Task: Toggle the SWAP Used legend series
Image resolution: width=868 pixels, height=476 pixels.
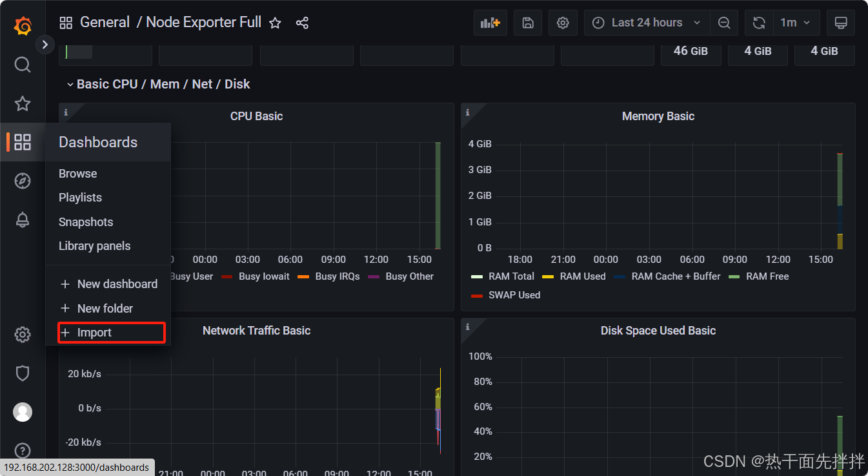Action: pyautogui.click(x=514, y=295)
